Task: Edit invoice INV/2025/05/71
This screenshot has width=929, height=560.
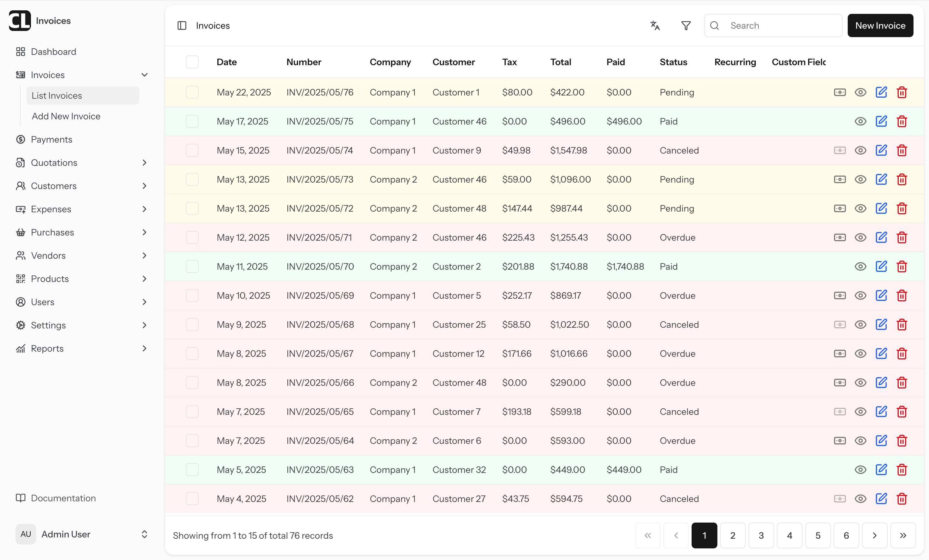Action: point(881,237)
